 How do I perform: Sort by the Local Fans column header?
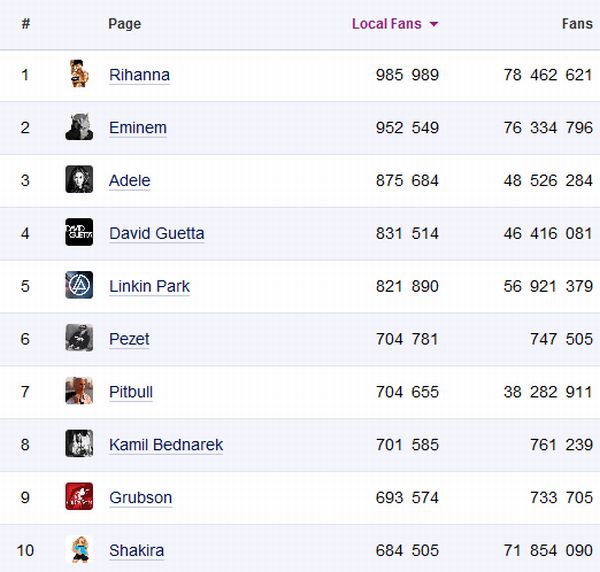pos(386,24)
